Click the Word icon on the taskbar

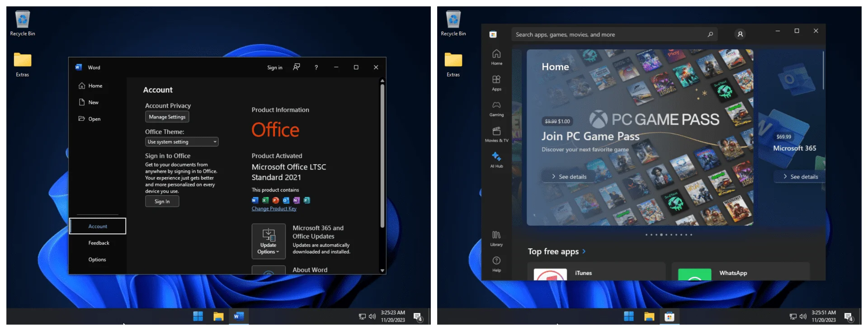[x=239, y=317]
